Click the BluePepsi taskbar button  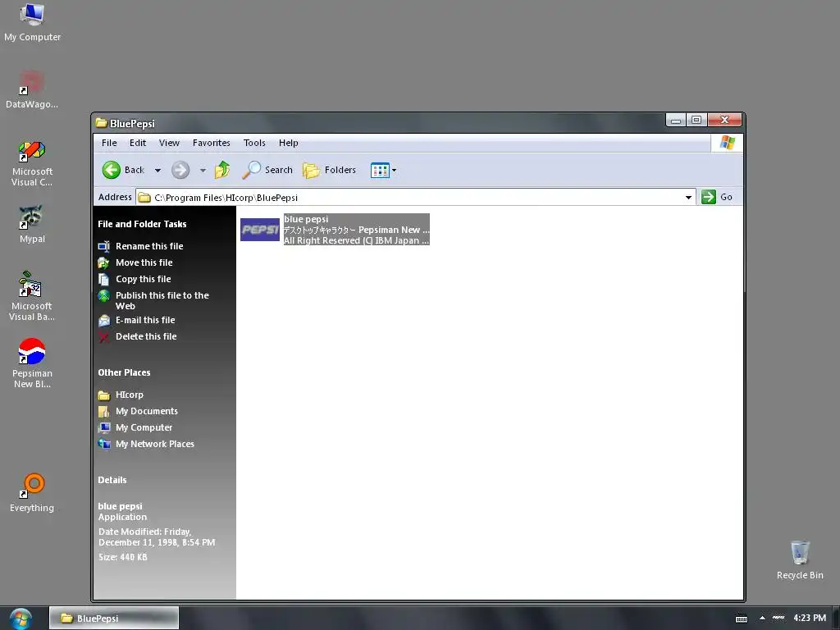[x=114, y=619]
